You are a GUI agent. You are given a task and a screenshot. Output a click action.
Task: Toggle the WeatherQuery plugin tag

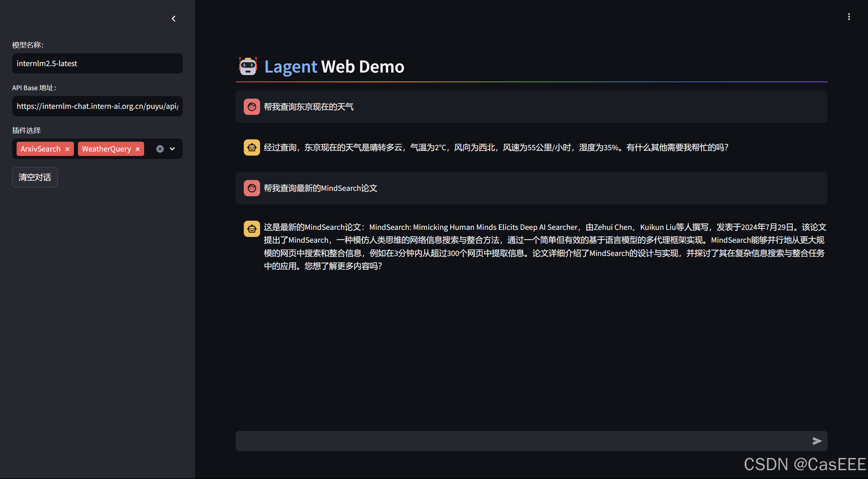(106, 149)
